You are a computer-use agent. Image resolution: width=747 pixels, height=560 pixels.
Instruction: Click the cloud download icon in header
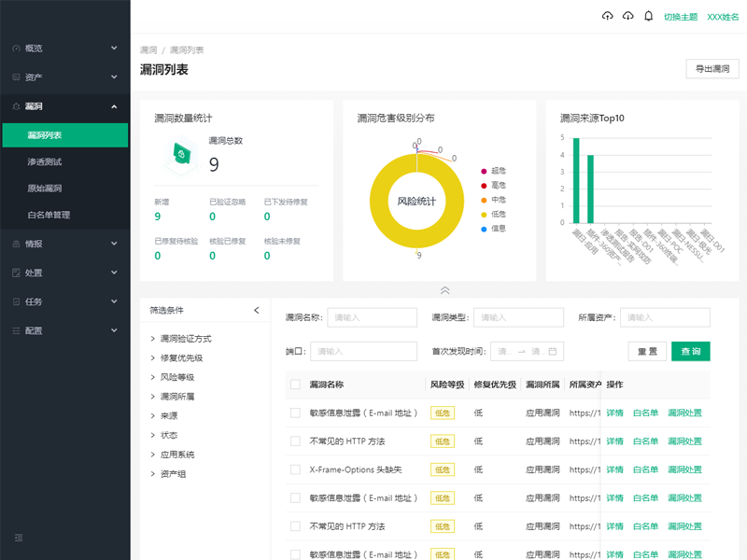tap(627, 16)
